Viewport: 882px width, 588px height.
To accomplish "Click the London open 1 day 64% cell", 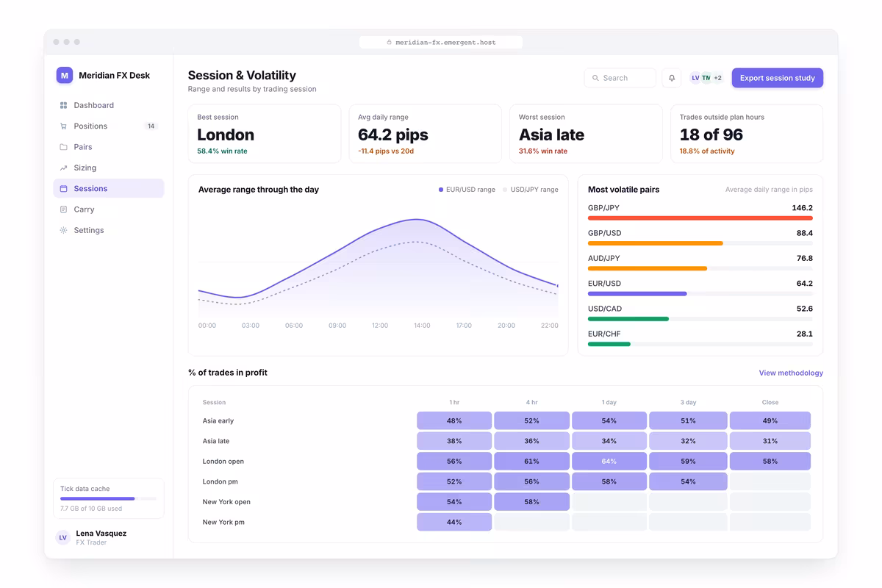I will coord(609,462).
